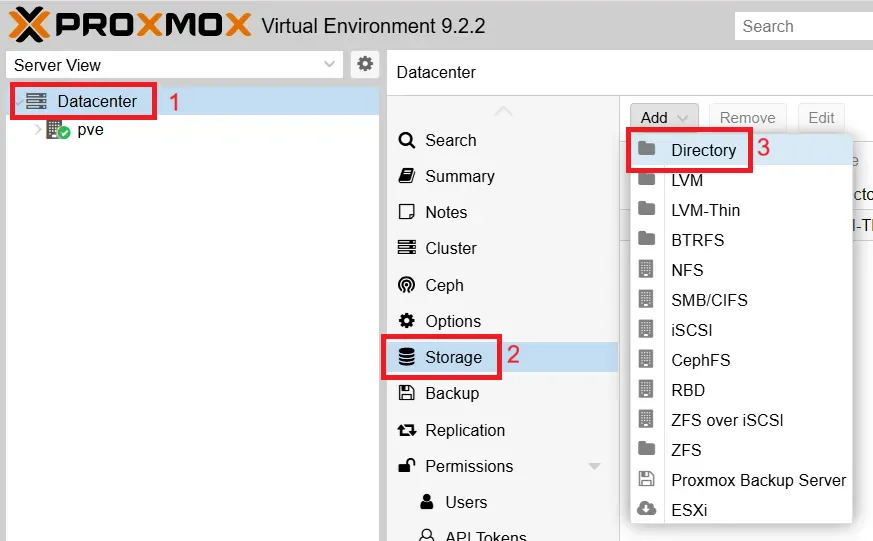This screenshot has height=541, width=873.
Task: Open the Users permissions page
Action: [x=502, y=502]
